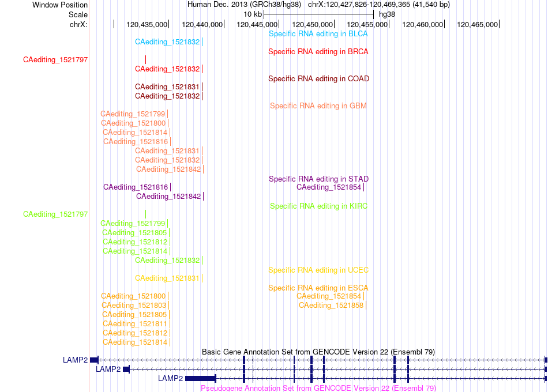The height and width of the screenshot is (392, 548).
Task: Click the dark red CAediting_1521831 COAD item
Action: 167,87
